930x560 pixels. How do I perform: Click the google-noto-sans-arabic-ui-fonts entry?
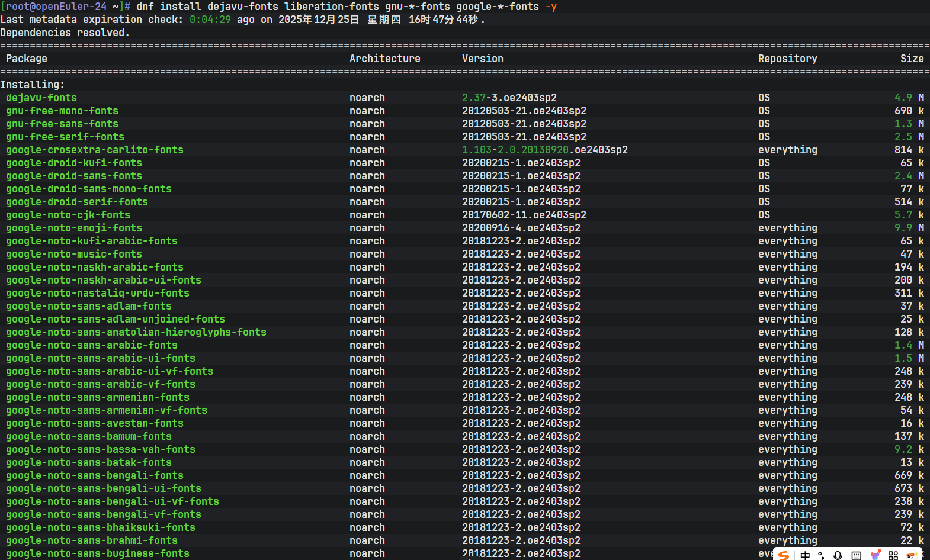tap(101, 358)
